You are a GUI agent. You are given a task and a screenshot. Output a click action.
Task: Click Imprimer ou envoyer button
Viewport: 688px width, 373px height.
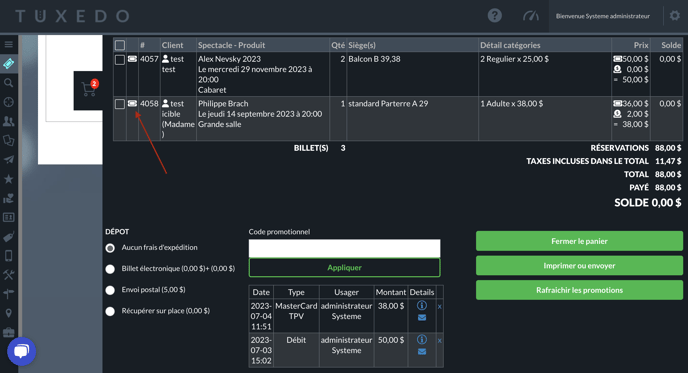[579, 265]
